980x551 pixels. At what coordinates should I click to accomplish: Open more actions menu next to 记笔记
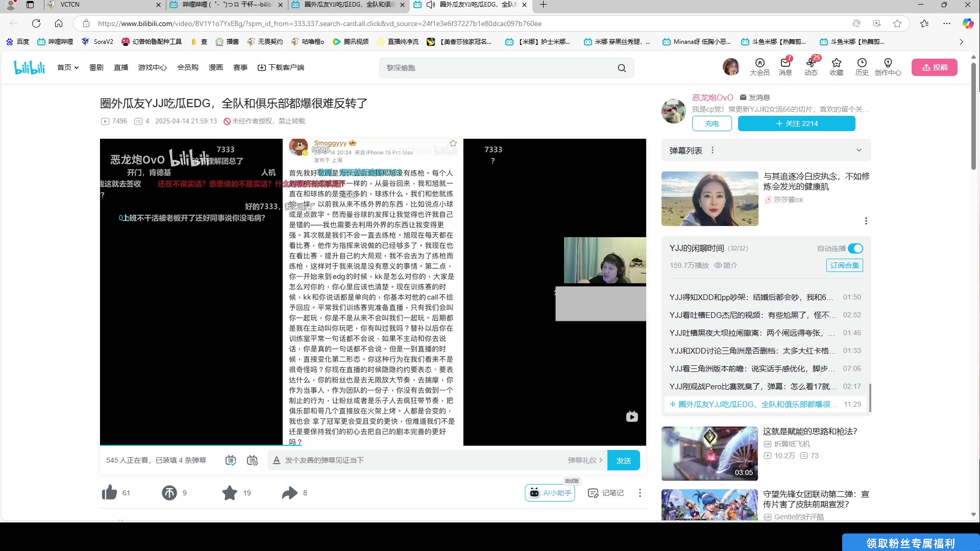pos(640,493)
